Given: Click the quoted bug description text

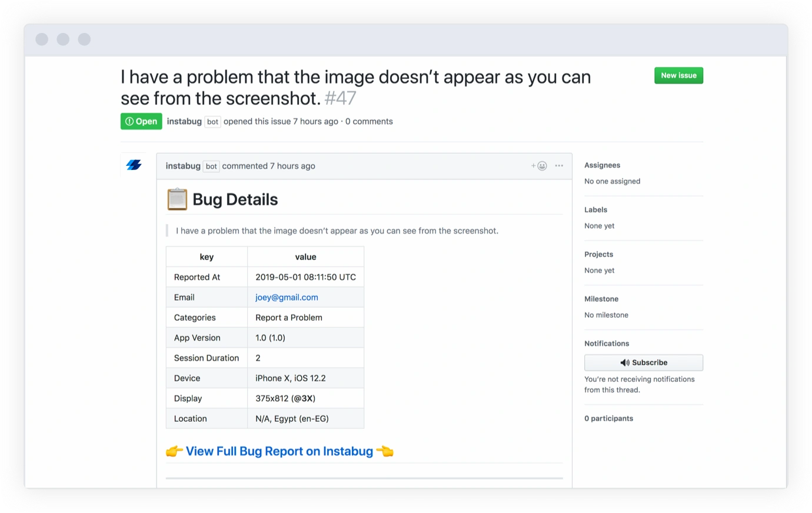Looking at the screenshot, I should pos(337,231).
